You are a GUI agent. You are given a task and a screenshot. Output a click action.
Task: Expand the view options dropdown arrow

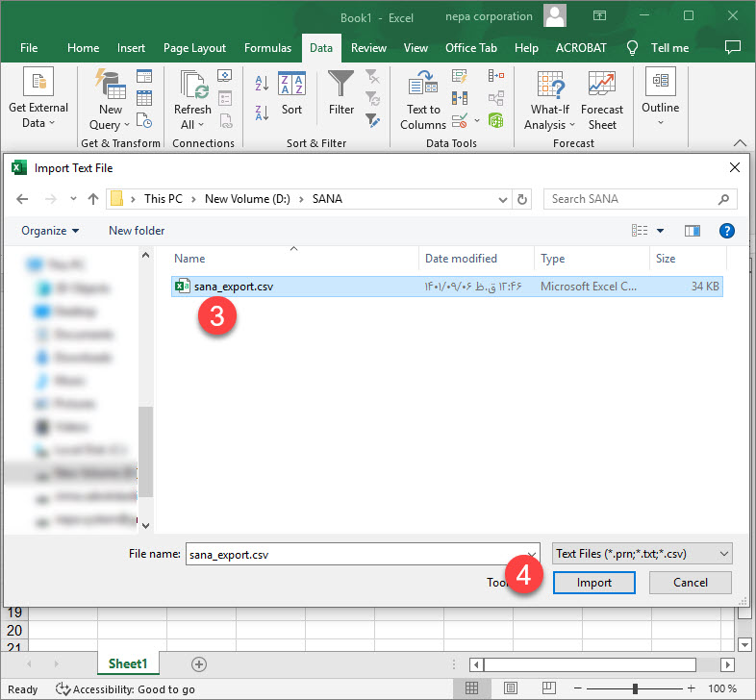(660, 231)
